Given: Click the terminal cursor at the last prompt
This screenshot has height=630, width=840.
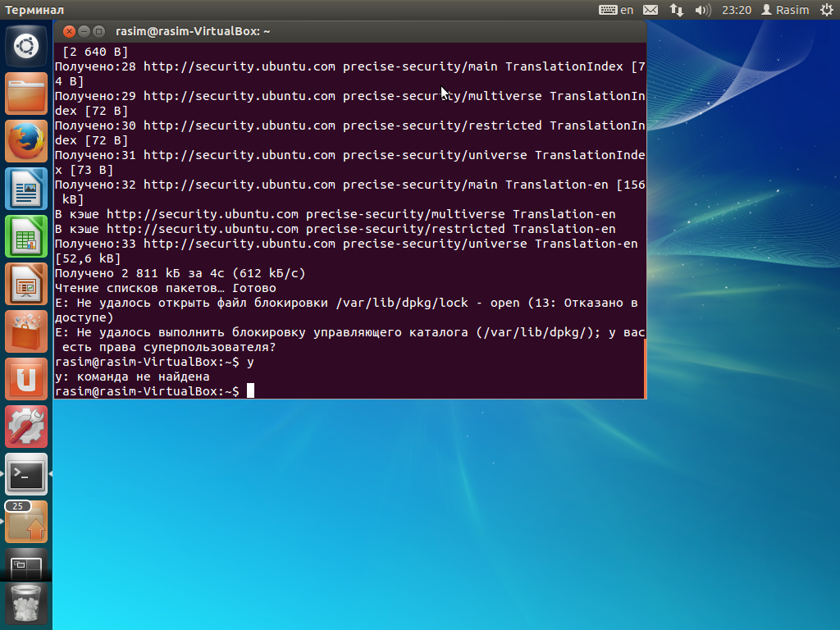Looking at the screenshot, I should [250, 391].
